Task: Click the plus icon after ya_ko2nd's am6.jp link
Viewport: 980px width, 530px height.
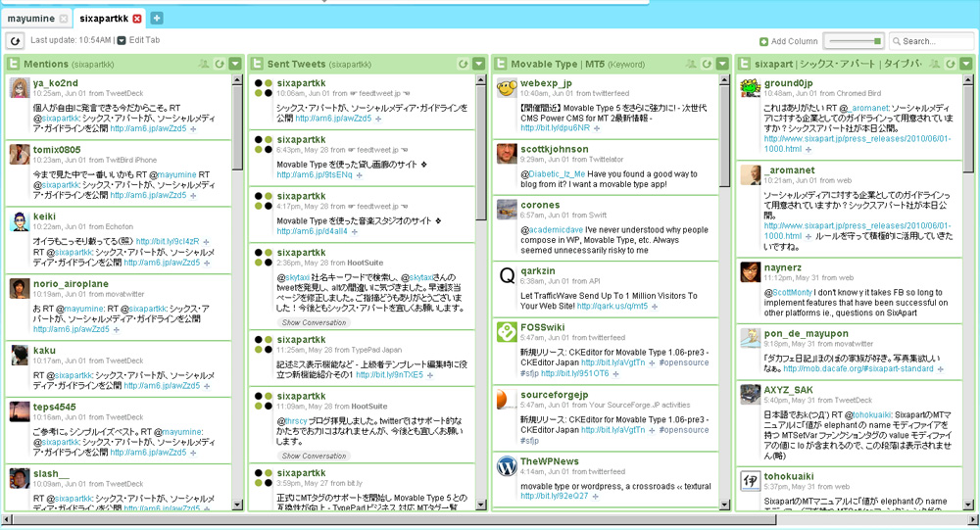Action: (x=193, y=128)
